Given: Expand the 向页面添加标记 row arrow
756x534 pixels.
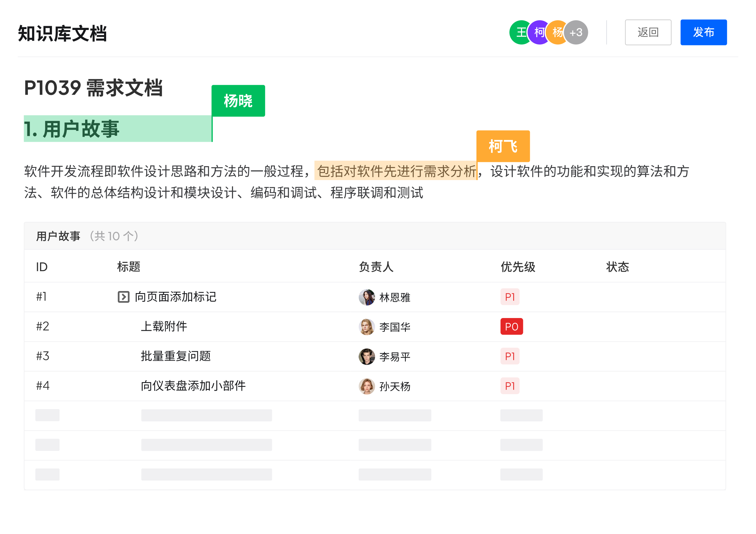Looking at the screenshot, I should (x=123, y=297).
